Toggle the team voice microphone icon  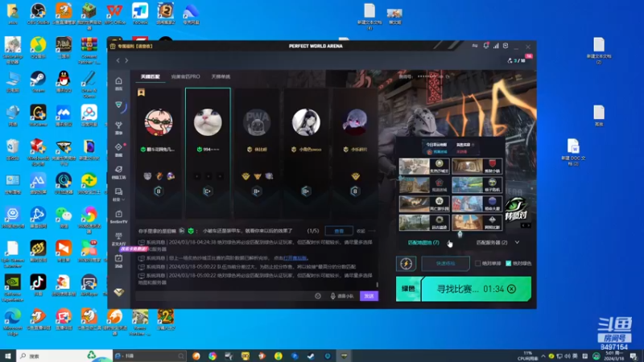tap(332, 296)
